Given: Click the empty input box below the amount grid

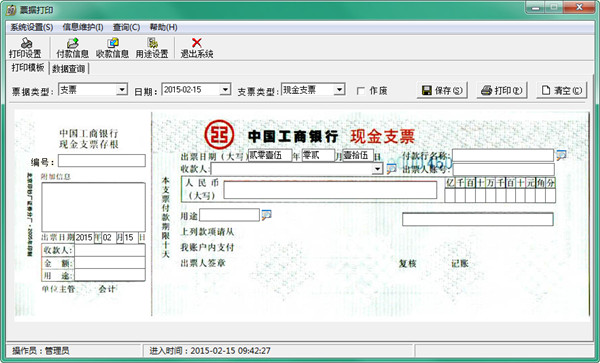Looking at the screenshot, I should coord(478,219).
